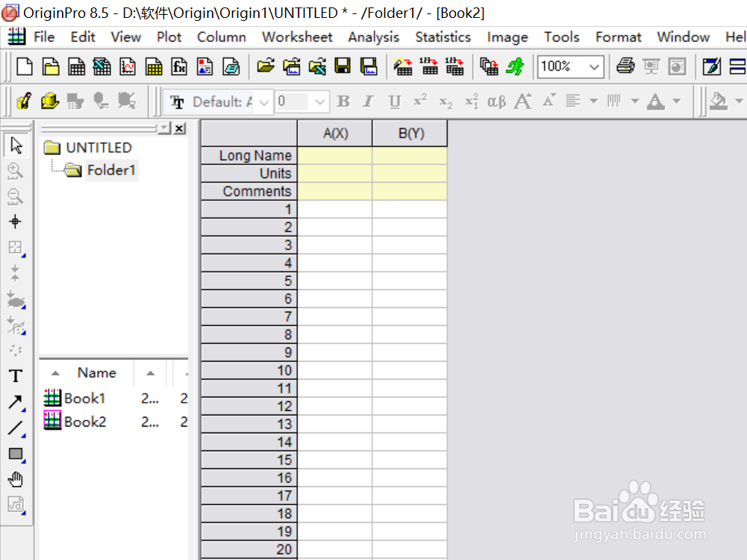
Task: Click the Import Wizard icon
Action: click(x=403, y=66)
